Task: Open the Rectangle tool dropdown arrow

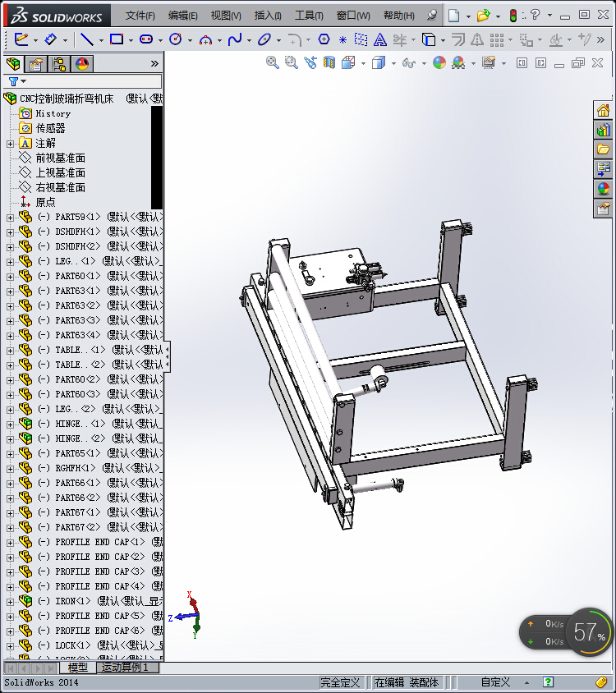Action: [131, 41]
